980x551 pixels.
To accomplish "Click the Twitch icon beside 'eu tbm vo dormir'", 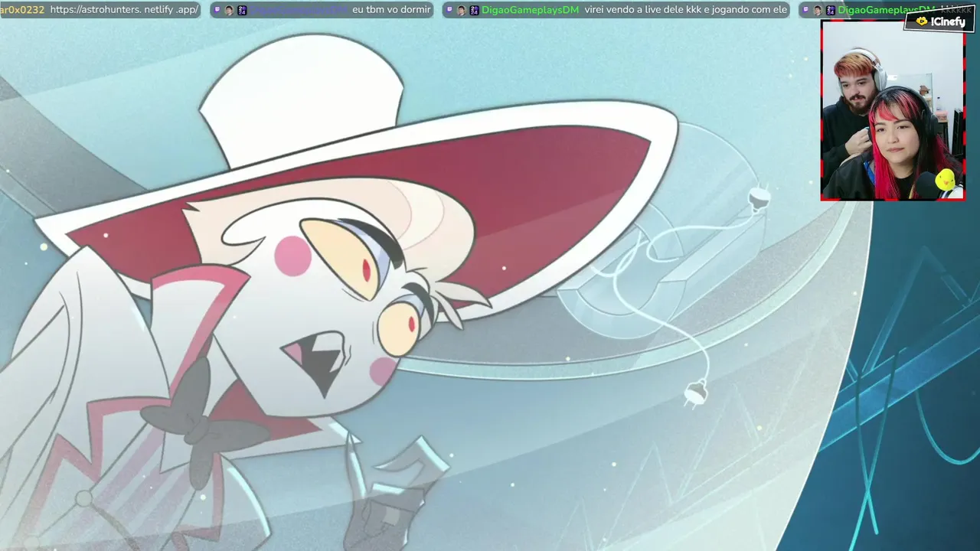I will (217, 10).
